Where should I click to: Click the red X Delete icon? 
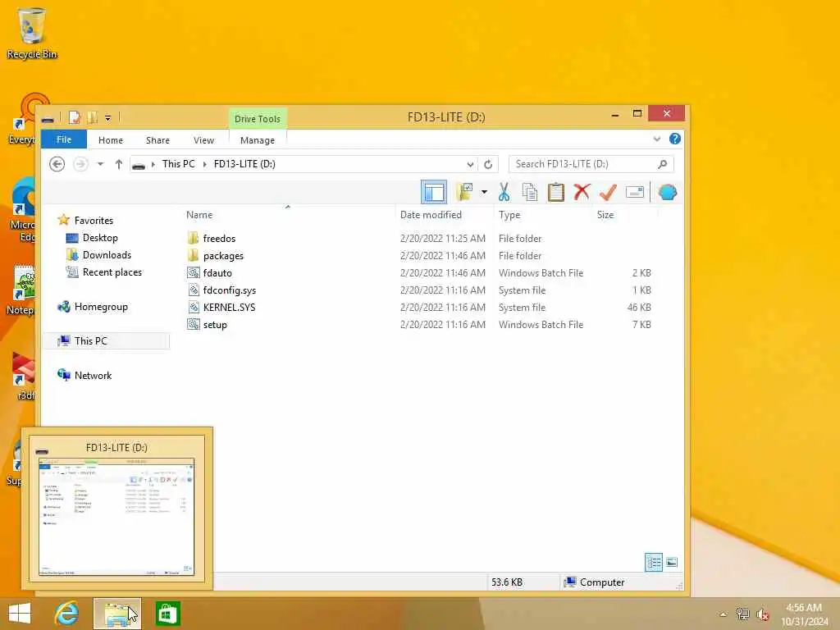pyautogui.click(x=582, y=192)
